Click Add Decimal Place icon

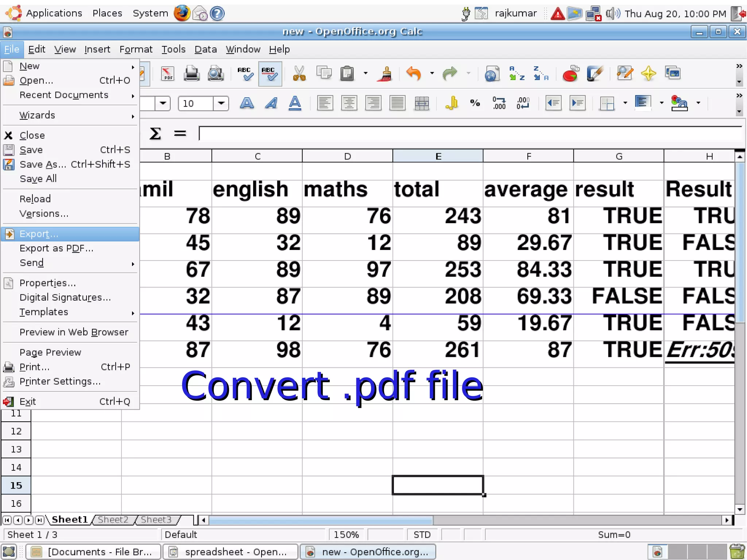[x=499, y=104]
